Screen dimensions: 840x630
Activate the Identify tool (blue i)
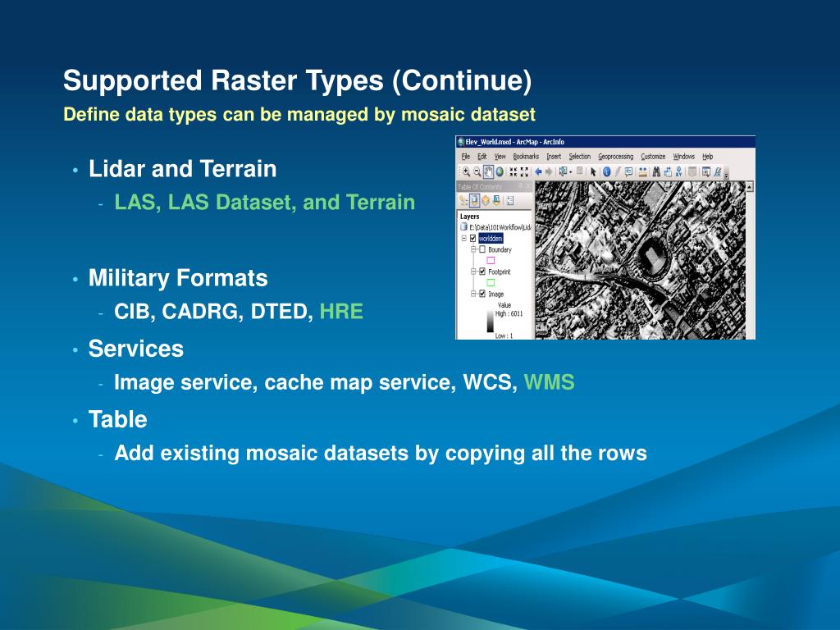pyautogui.click(x=606, y=171)
